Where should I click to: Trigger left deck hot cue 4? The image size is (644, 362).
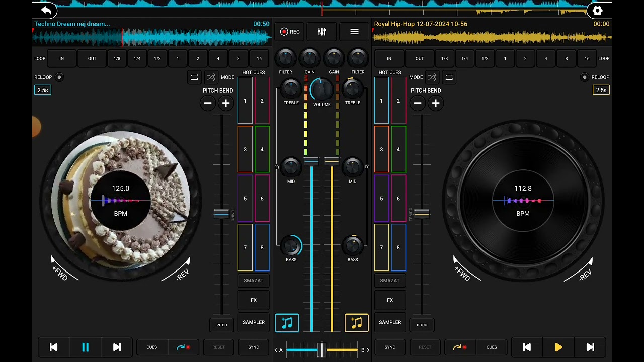point(262,149)
